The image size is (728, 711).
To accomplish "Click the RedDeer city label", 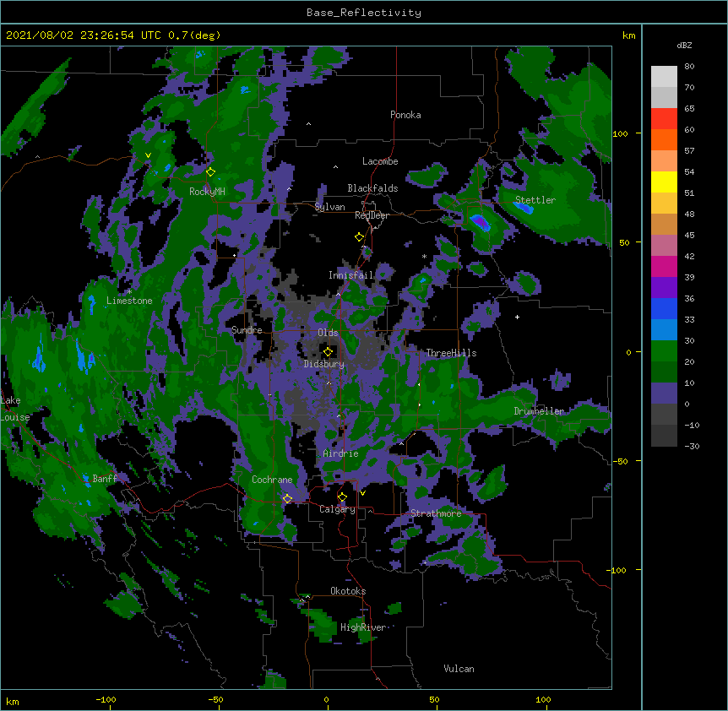I will pyautogui.click(x=372, y=215).
